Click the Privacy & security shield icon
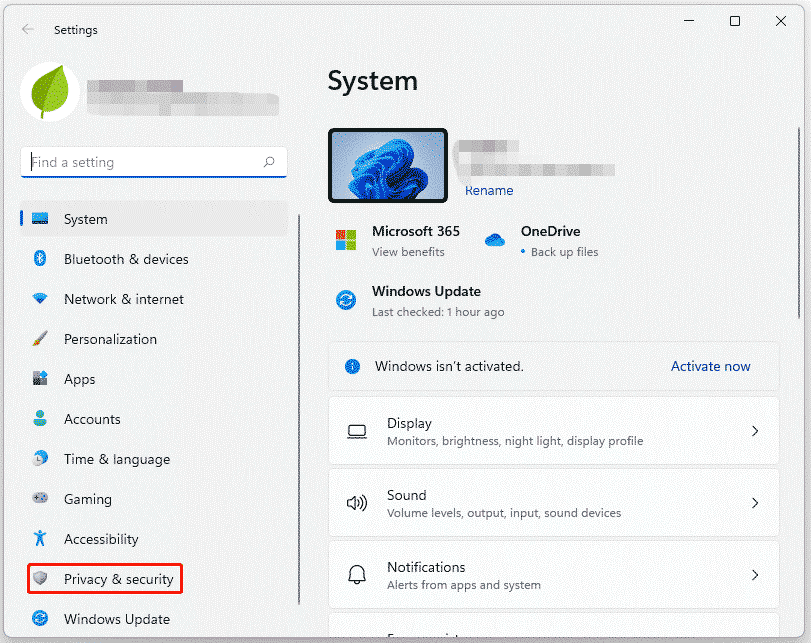Image resolution: width=811 pixels, height=643 pixels. pos(40,579)
